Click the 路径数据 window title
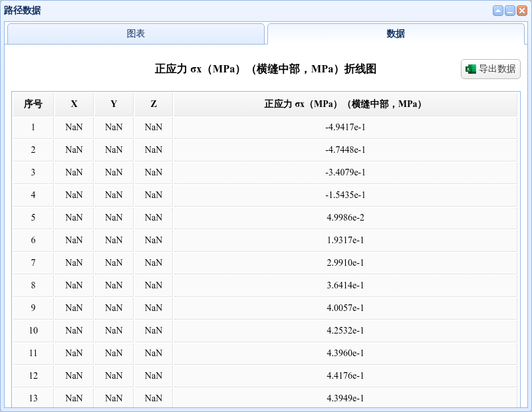Image resolution: width=532 pixels, height=412 pixels. pyautogui.click(x=23, y=11)
